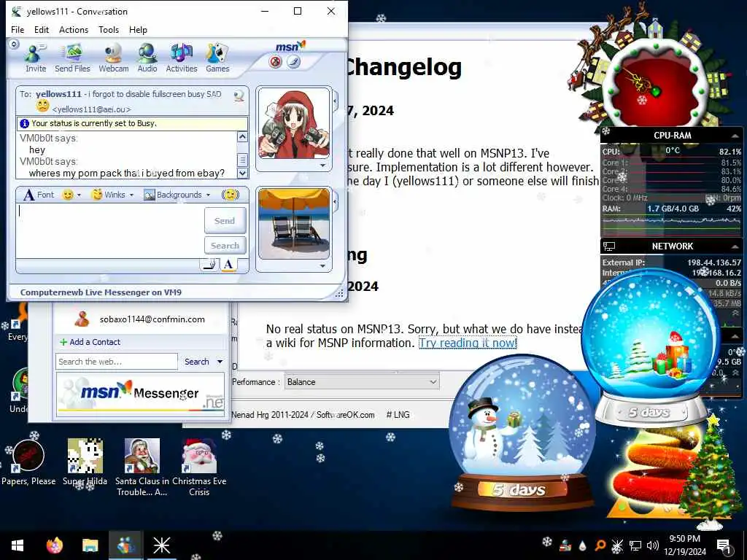Click the snowflake app in taskbar

[x=161, y=545]
